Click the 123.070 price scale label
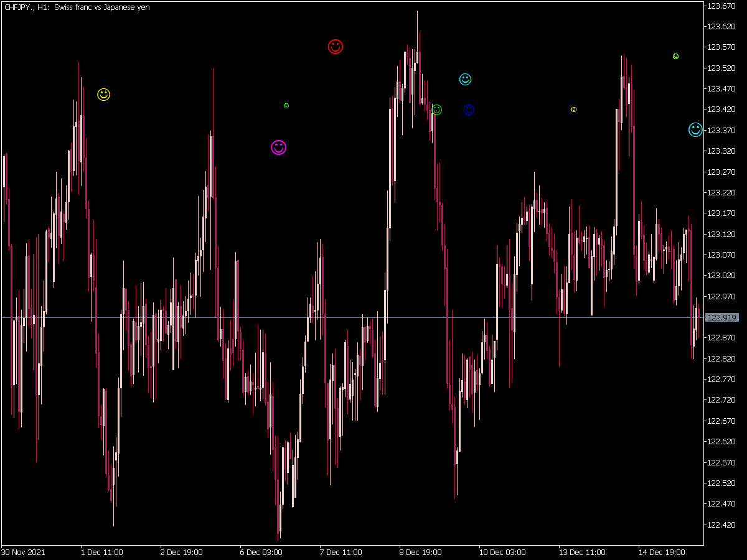The image size is (747, 560). 722,255
